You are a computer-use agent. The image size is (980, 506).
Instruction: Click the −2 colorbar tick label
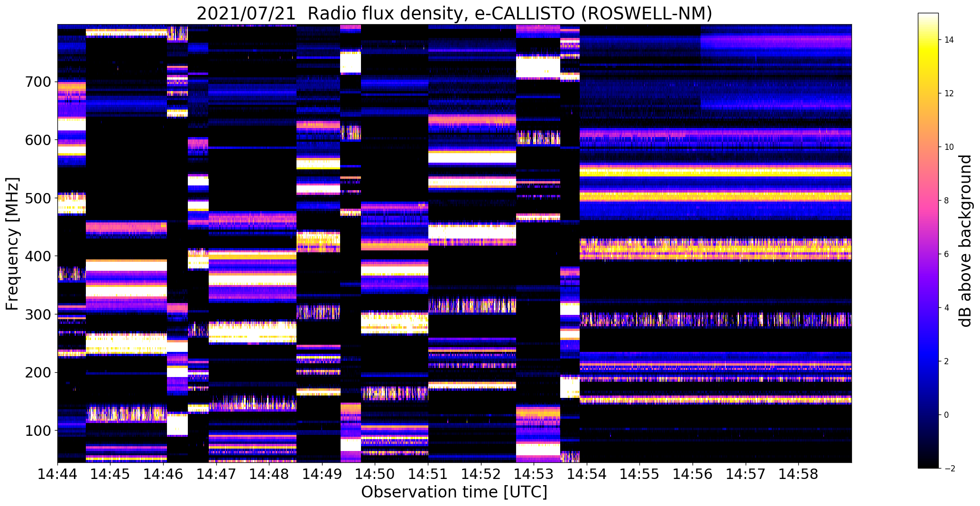pyautogui.click(x=949, y=469)
